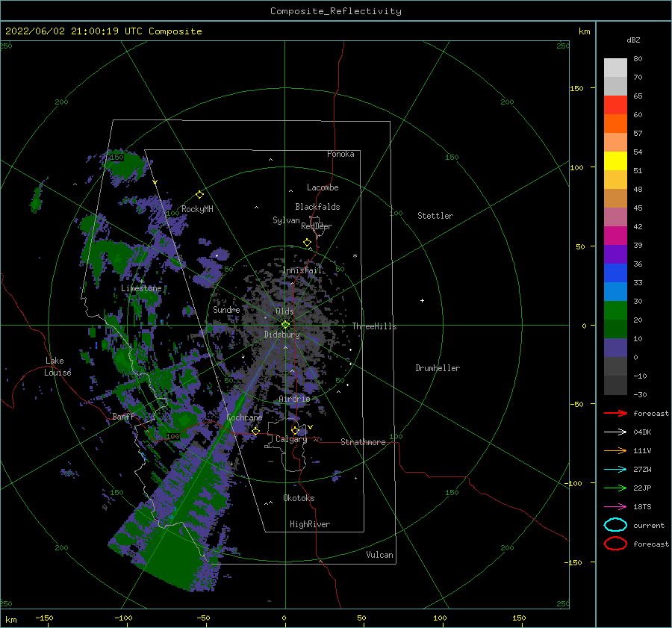Select the bright yellow swatch below 54 dBZ
The image size is (672, 628).
pyautogui.click(x=615, y=161)
